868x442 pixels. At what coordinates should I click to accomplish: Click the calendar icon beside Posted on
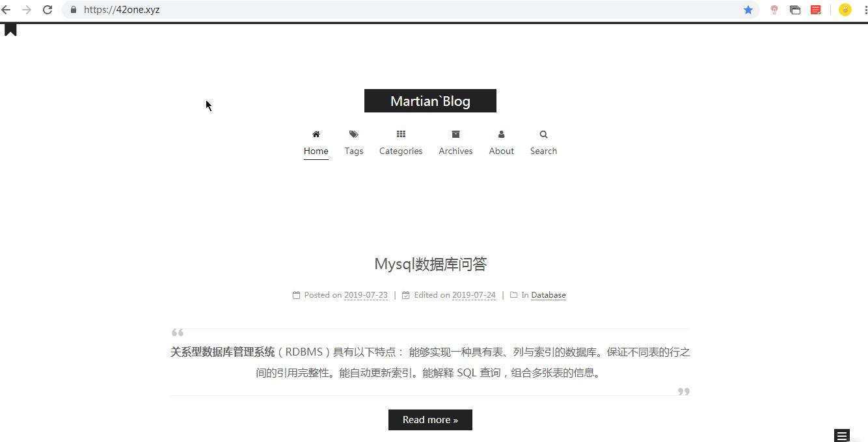(x=295, y=294)
